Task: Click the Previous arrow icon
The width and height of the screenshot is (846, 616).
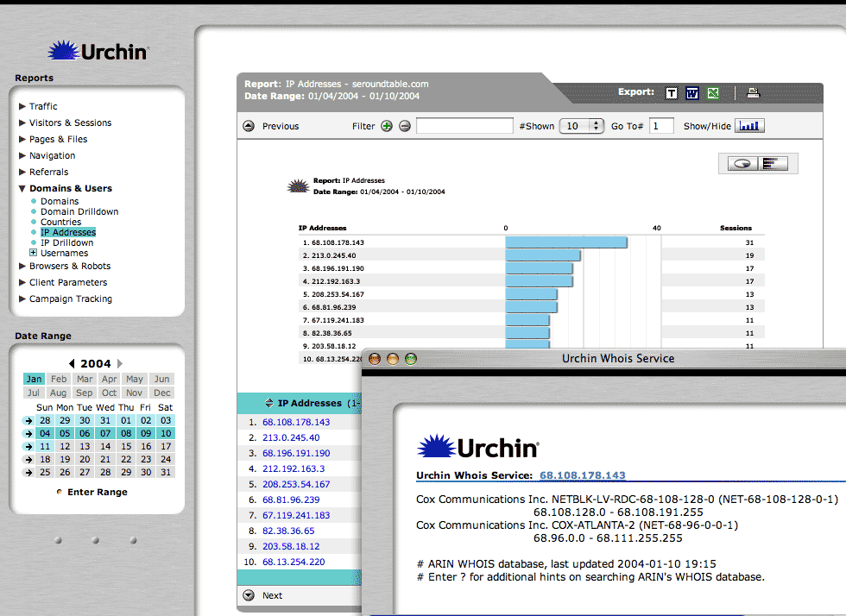Action: (249, 126)
